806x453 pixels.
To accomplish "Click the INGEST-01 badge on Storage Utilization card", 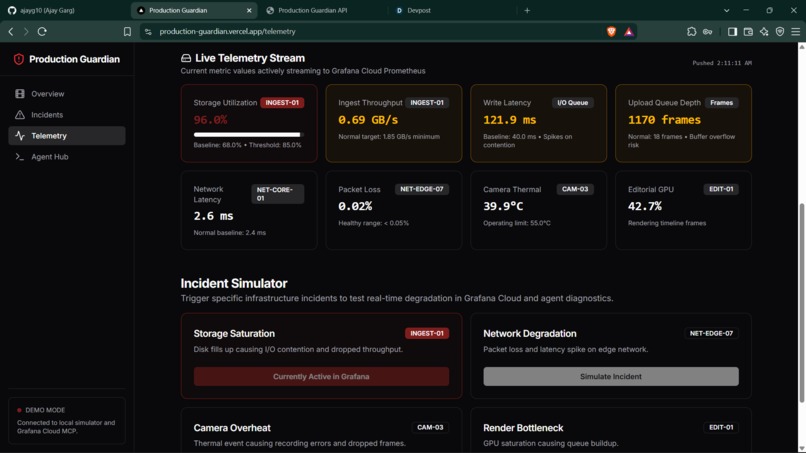I will click(x=282, y=103).
